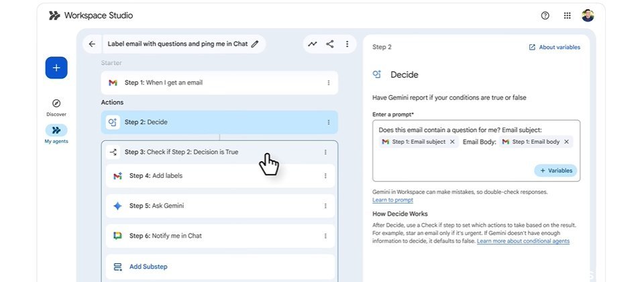
Task: Open the activity trend chart icon
Action: tap(313, 44)
